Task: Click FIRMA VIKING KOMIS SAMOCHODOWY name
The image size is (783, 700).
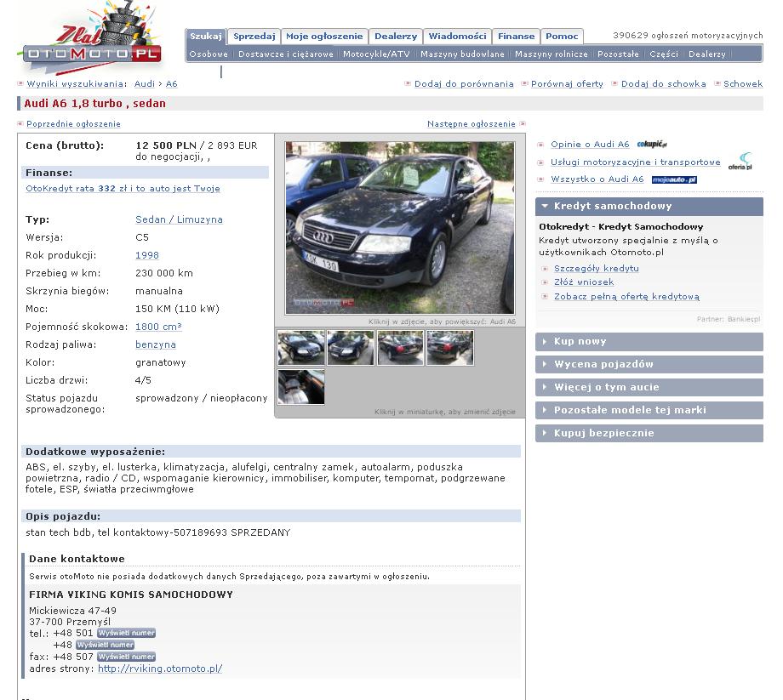Action: [x=131, y=595]
